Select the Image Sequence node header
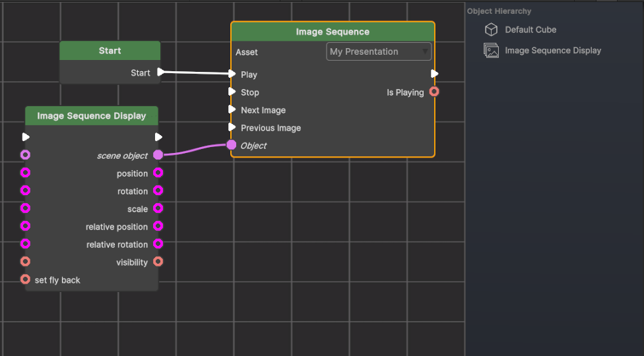Screen dimensions: 644x356 click(x=333, y=32)
